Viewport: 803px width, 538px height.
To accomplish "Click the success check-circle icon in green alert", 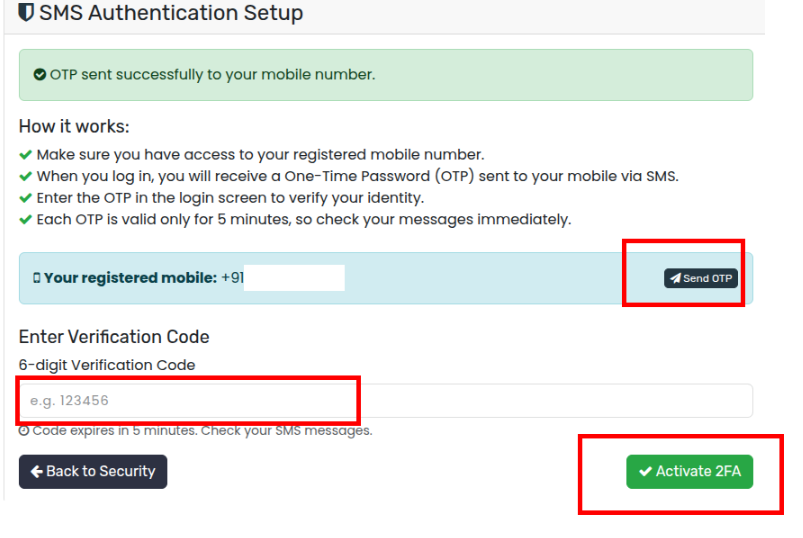I will click(40, 75).
